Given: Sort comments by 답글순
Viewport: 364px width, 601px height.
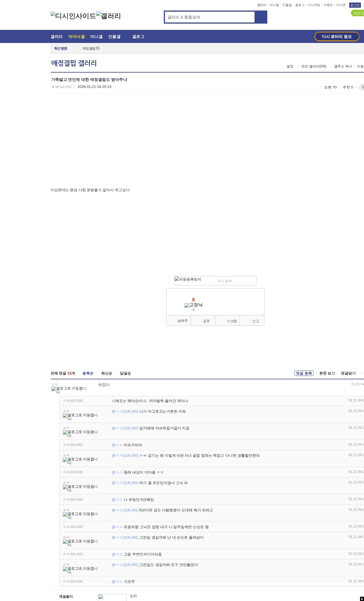Looking at the screenshot, I should tap(125, 373).
